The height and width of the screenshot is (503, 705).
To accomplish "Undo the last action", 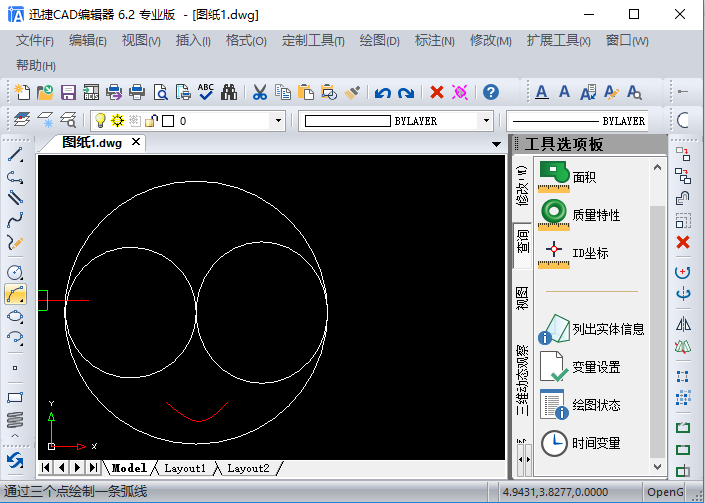I will click(x=383, y=93).
